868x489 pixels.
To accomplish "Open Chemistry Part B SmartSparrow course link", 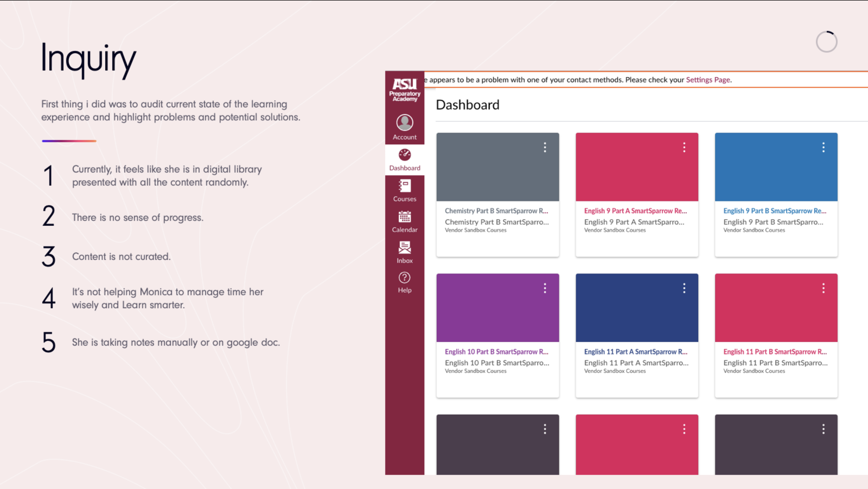I will point(496,211).
